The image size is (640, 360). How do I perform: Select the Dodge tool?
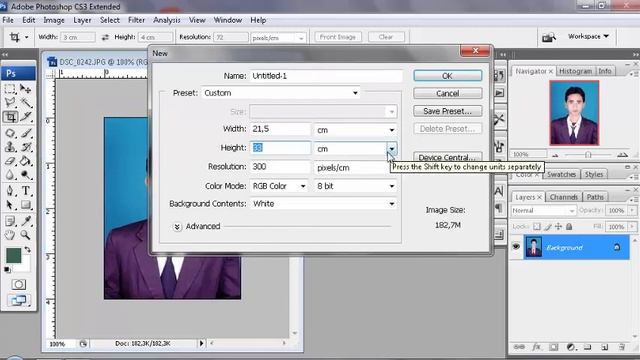[26, 175]
